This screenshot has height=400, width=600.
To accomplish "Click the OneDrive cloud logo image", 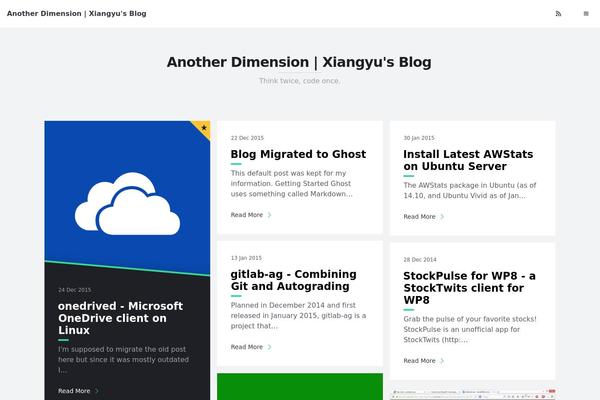I will click(x=127, y=204).
